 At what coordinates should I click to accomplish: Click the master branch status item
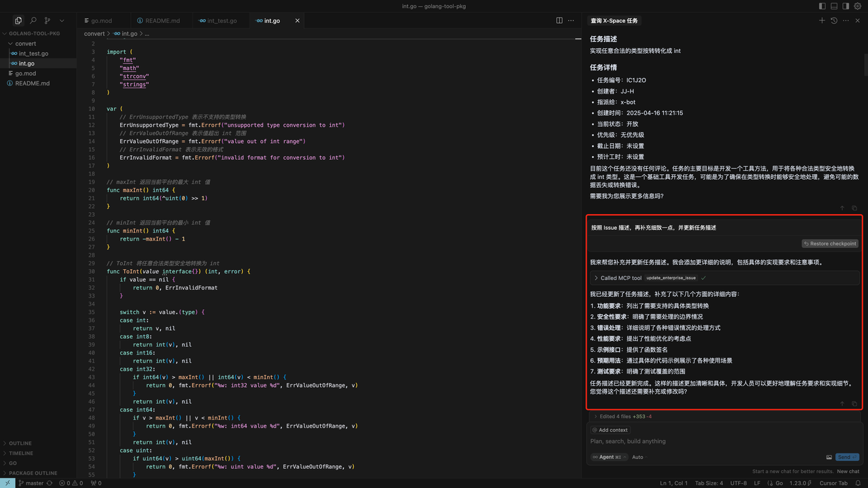(31, 483)
